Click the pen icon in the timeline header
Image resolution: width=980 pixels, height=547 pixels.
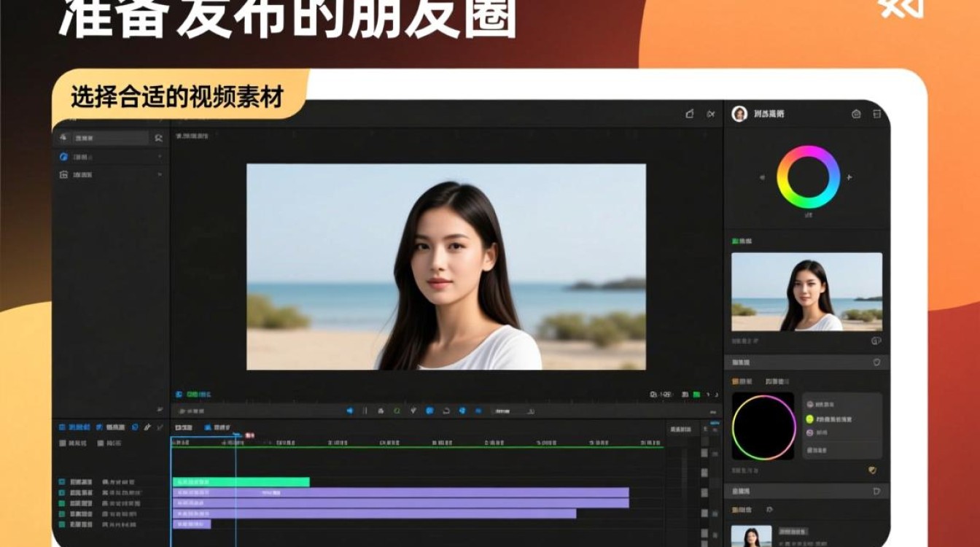coord(147,427)
